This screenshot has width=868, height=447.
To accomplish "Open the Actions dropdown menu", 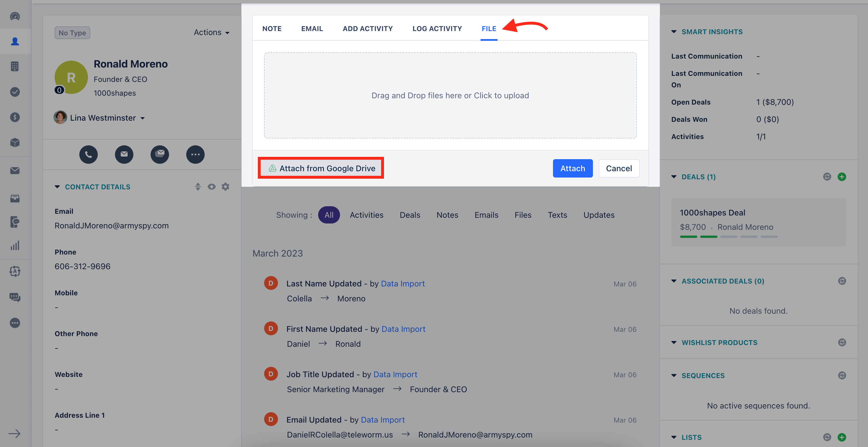I will point(211,32).
